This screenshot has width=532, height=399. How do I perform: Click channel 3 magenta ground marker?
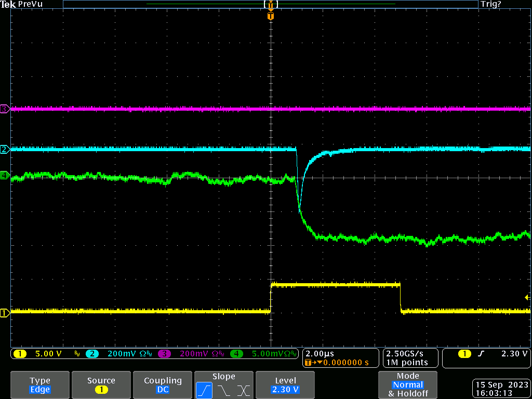click(x=5, y=109)
